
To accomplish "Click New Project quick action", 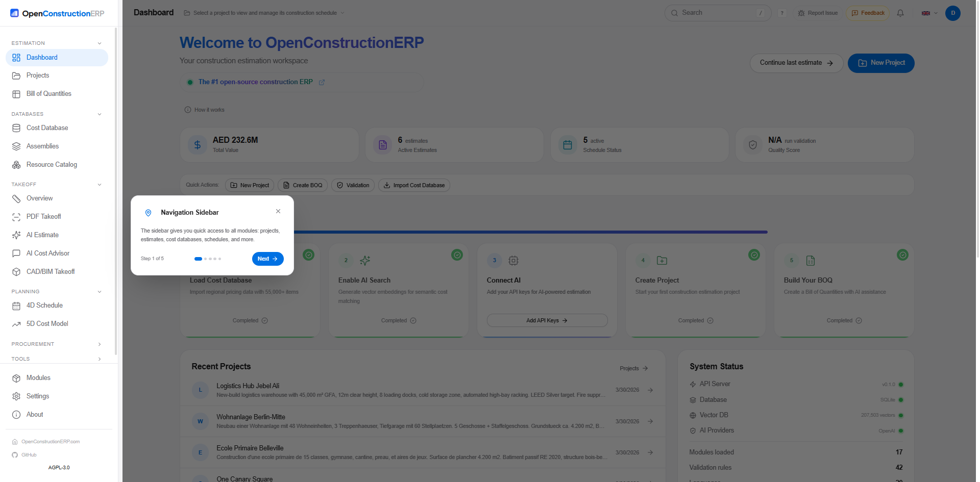I will (x=250, y=185).
